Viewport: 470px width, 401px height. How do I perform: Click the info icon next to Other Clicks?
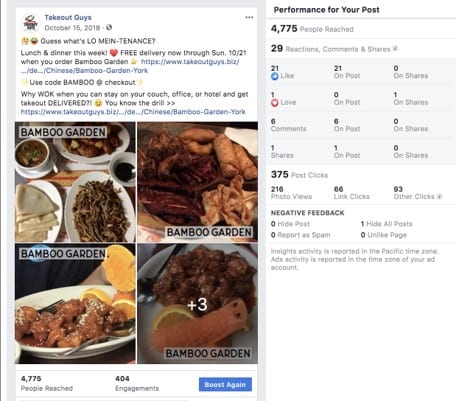coord(439,196)
